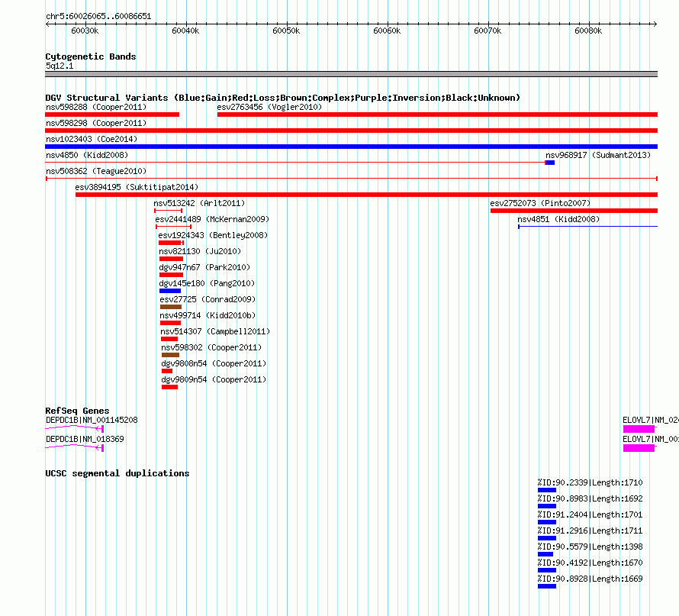This screenshot has width=679, height=616.
Task: Open esv2441489 (McKernan2009) variant label
Action: 212,219
